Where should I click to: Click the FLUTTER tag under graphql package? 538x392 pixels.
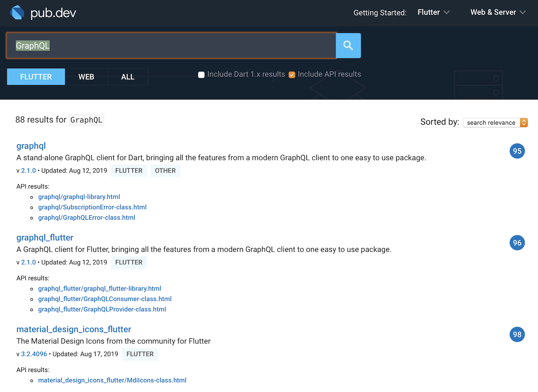[x=129, y=171]
